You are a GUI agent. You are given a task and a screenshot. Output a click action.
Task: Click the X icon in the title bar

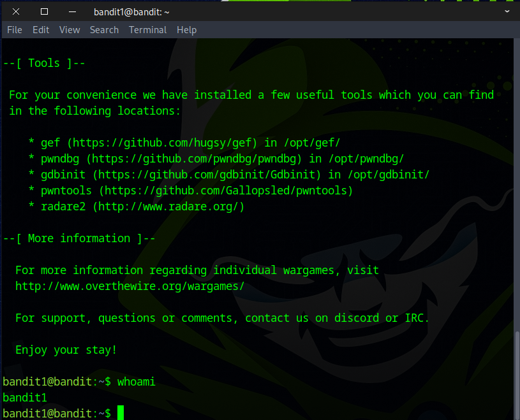pyautogui.click(x=16, y=11)
